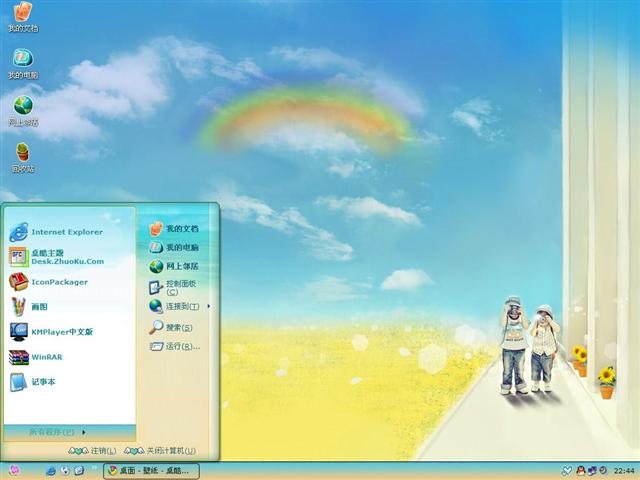Screen dimensions: 640x480
Task: Click the blue tray icon beside QQ
Action: [x=592, y=471]
